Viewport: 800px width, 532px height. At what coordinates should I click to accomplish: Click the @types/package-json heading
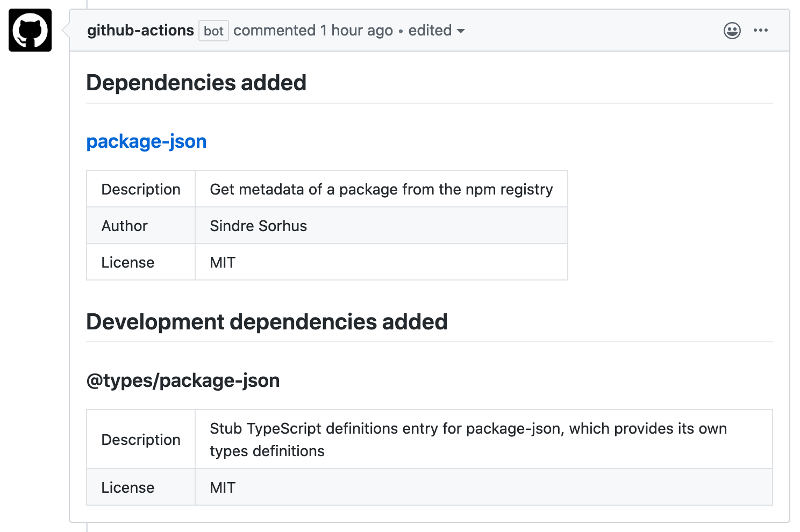183,380
